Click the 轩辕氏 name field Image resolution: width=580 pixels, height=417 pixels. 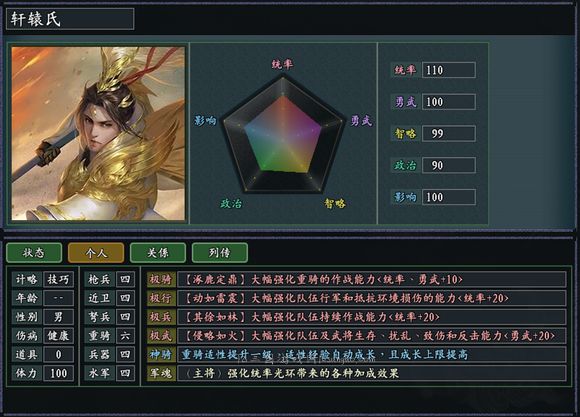tap(70, 19)
